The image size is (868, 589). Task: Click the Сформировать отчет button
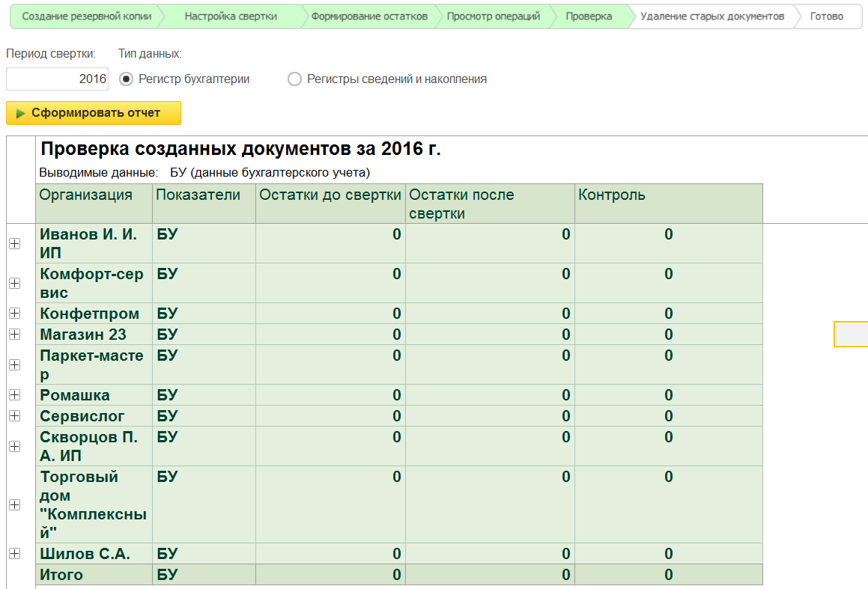[x=94, y=113]
